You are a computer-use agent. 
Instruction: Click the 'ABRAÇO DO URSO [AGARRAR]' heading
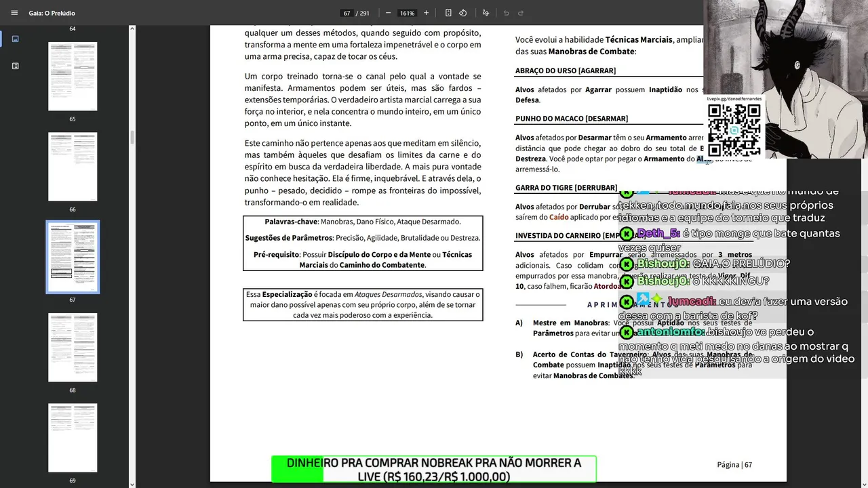point(566,70)
